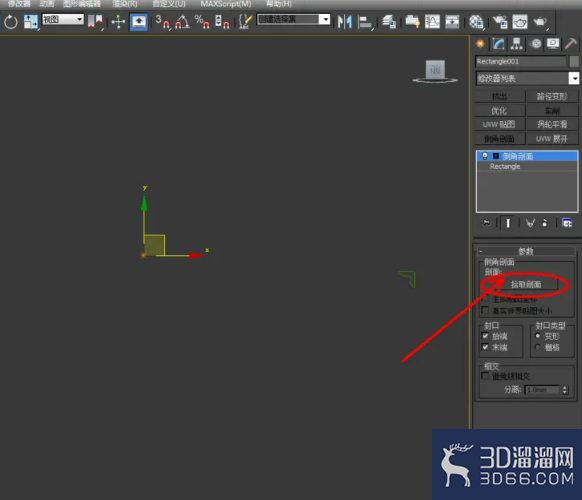582x500 pixels.
Task: Open the Schematic View icon
Action: (x=452, y=22)
